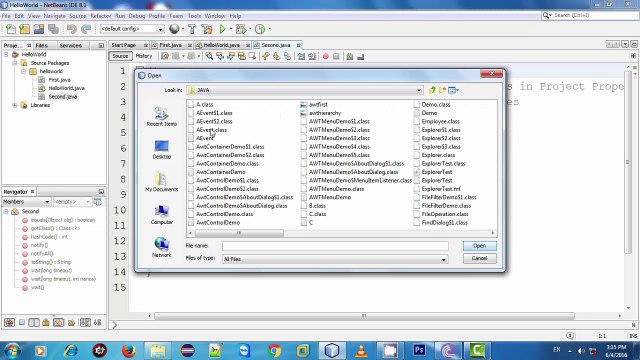The image size is (640, 360).
Task: Go to Network in Open dialog
Action: 162,247
